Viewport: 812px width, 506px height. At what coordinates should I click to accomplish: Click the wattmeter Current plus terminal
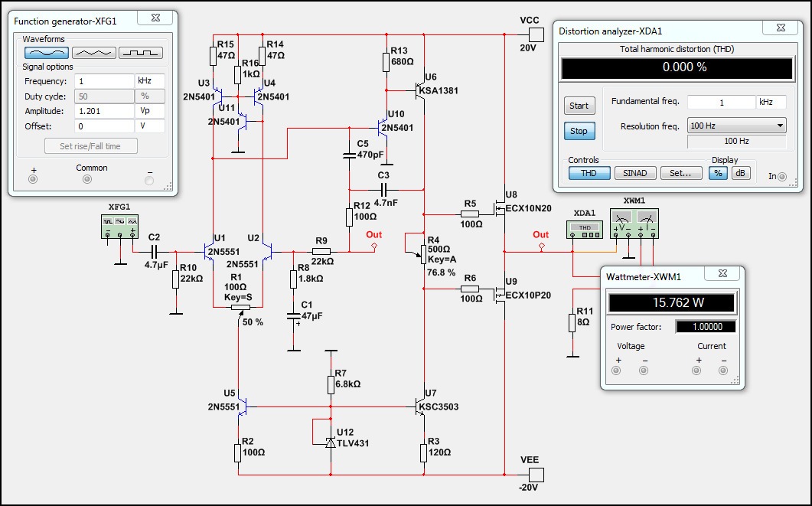tap(696, 371)
